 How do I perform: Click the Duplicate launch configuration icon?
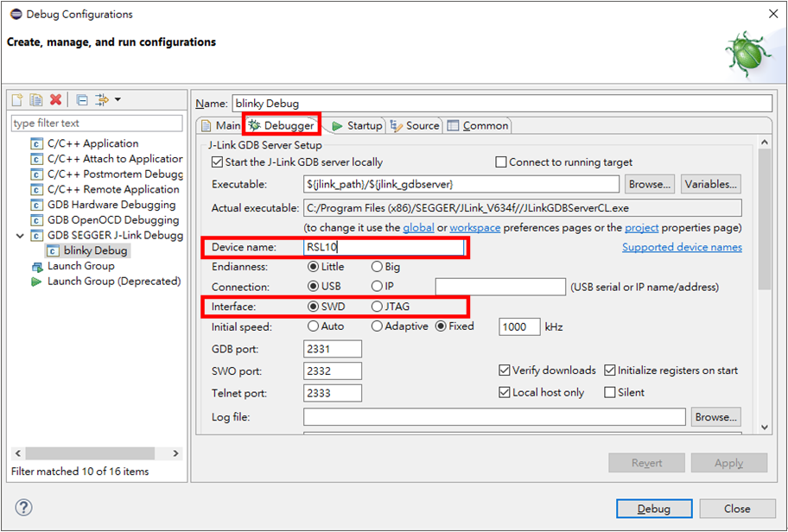point(35,100)
